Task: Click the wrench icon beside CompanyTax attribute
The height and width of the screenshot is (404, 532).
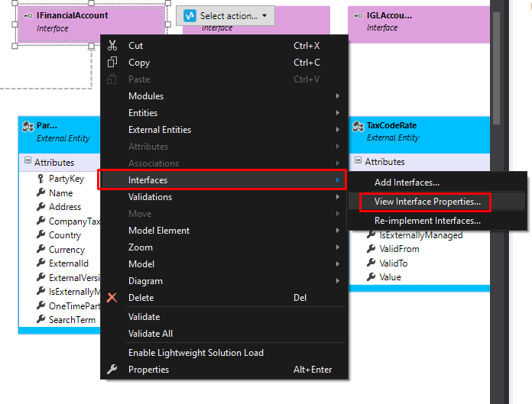Action: tap(41, 221)
